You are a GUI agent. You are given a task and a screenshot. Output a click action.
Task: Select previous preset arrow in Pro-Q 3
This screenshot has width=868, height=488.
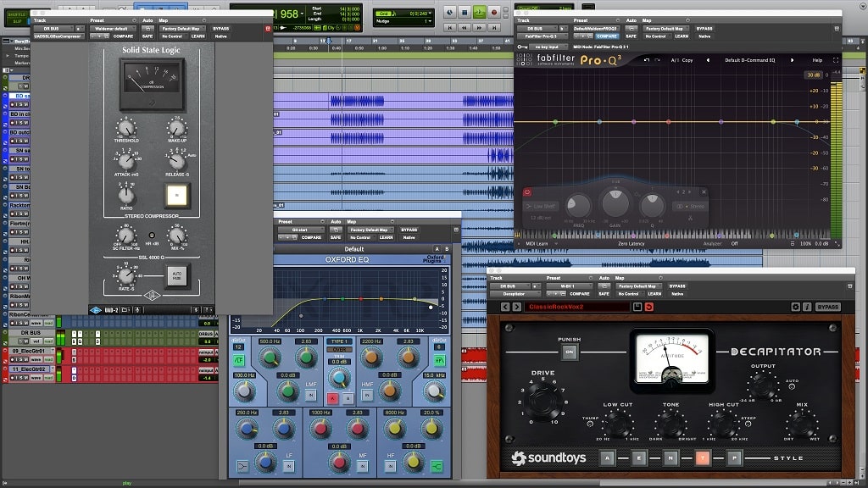point(708,60)
